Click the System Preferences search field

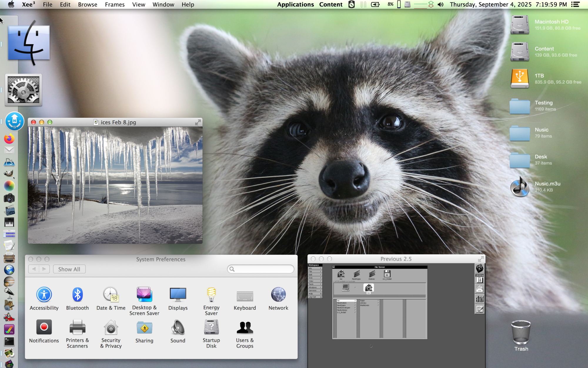tap(262, 269)
